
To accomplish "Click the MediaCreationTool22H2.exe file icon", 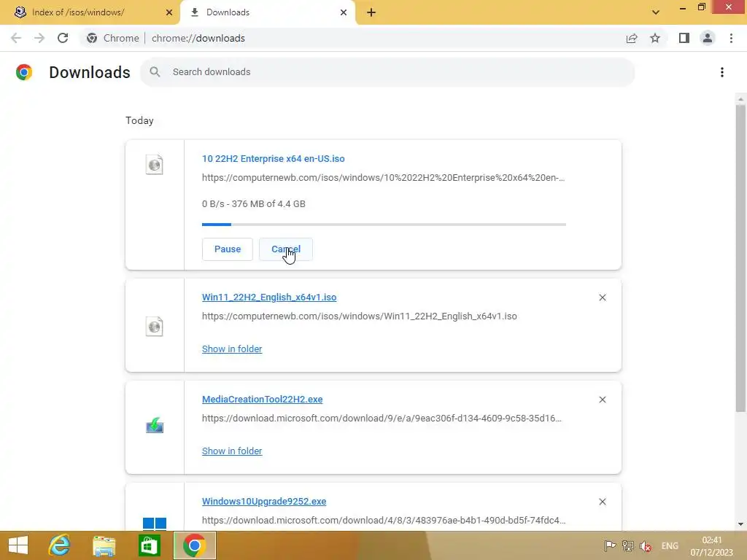I will [x=155, y=425].
